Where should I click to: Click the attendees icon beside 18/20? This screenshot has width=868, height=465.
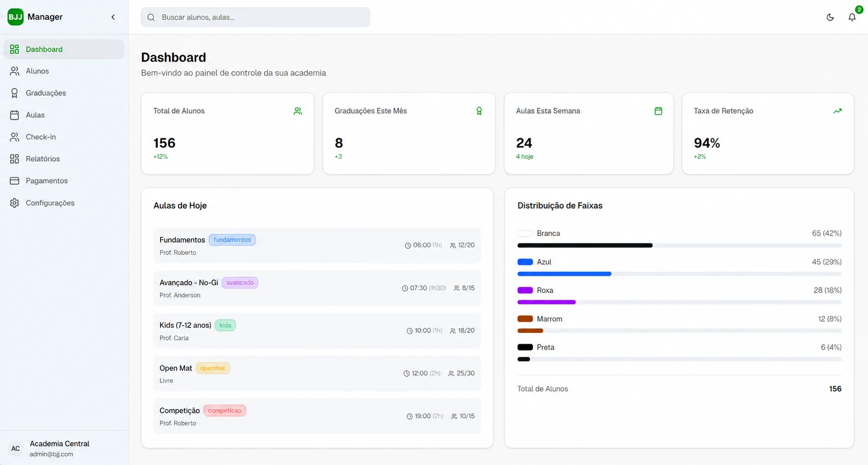coord(452,331)
